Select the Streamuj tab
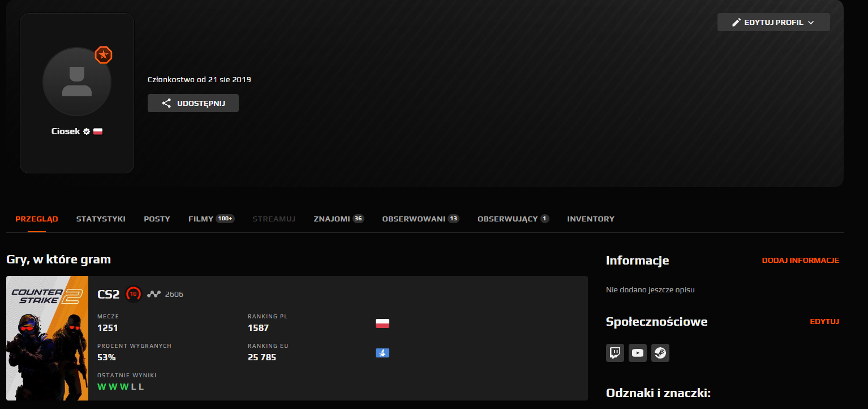868x409 pixels. pyautogui.click(x=274, y=219)
